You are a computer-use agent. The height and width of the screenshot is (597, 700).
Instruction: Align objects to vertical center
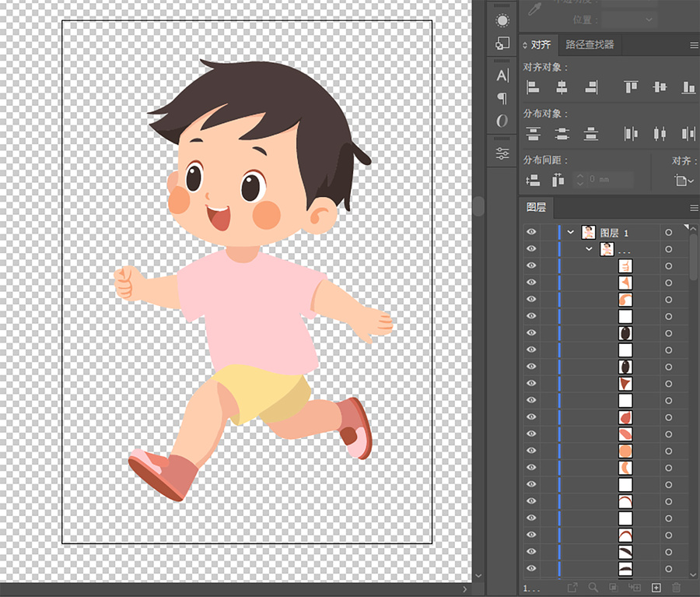click(660, 87)
